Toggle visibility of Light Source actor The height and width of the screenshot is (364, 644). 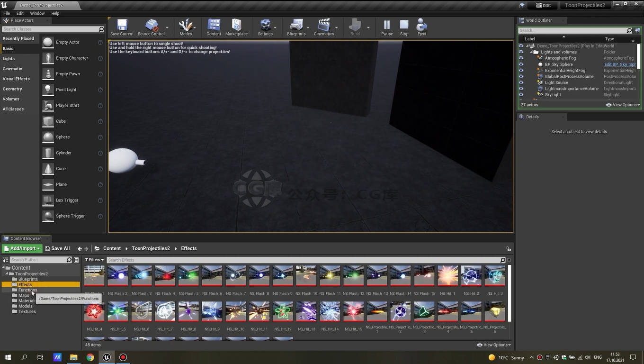(521, 82)
